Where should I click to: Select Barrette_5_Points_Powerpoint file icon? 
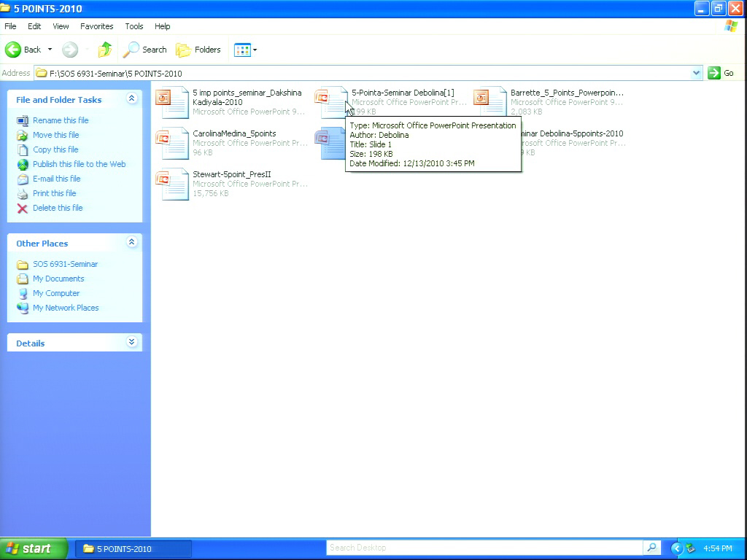coord(490,102)
